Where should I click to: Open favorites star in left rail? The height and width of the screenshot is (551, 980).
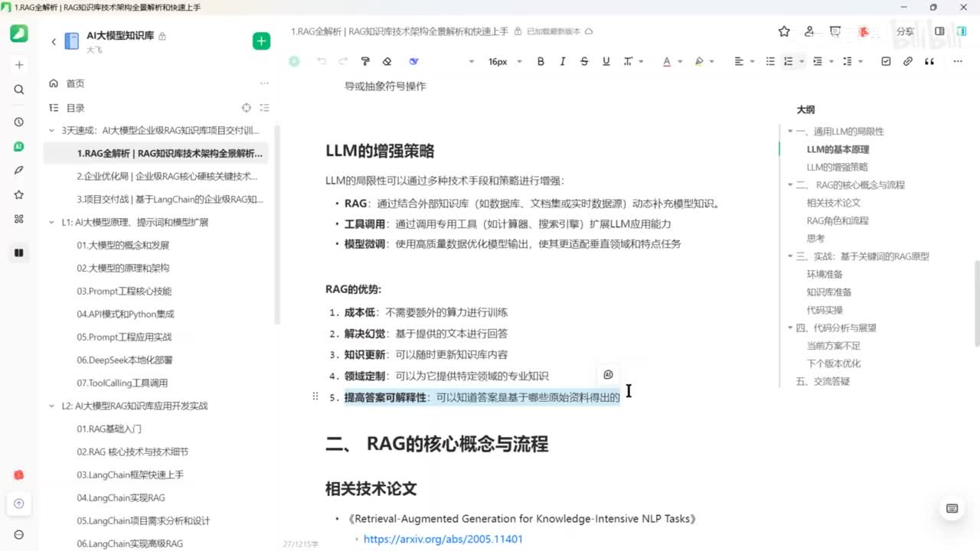point(19,195)
